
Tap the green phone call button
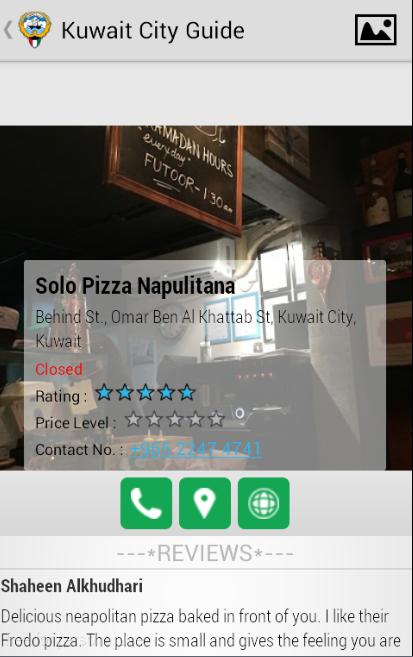(x=146, y=503)
